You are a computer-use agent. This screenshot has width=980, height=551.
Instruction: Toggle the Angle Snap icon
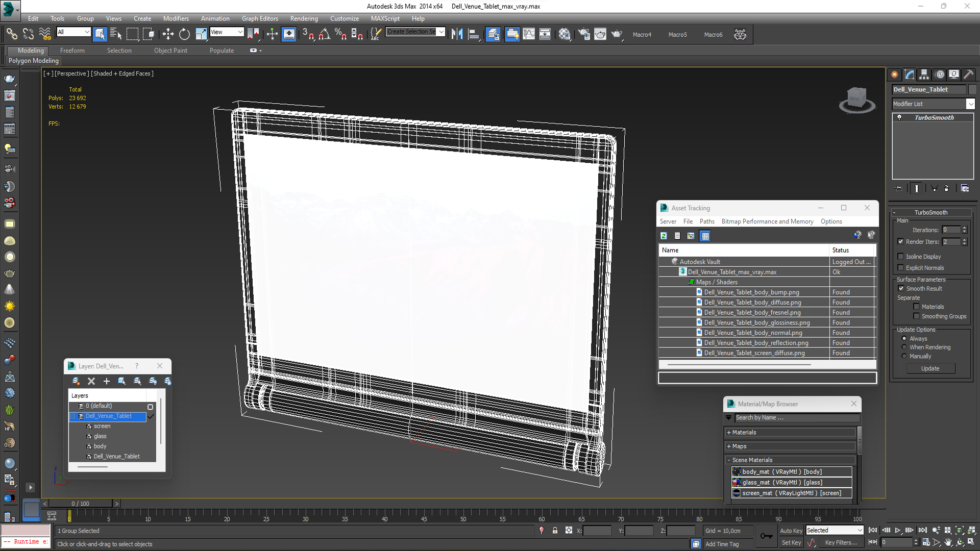324,34
